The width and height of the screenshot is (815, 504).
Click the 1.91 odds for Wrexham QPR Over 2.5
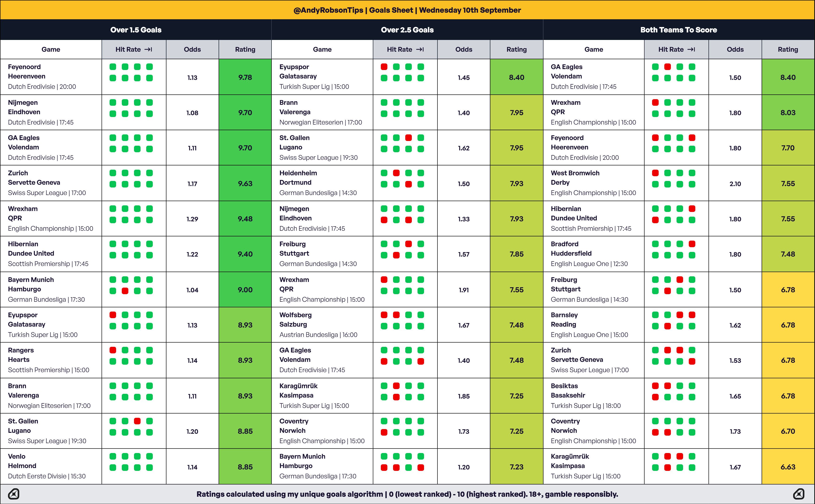(464, 290)
